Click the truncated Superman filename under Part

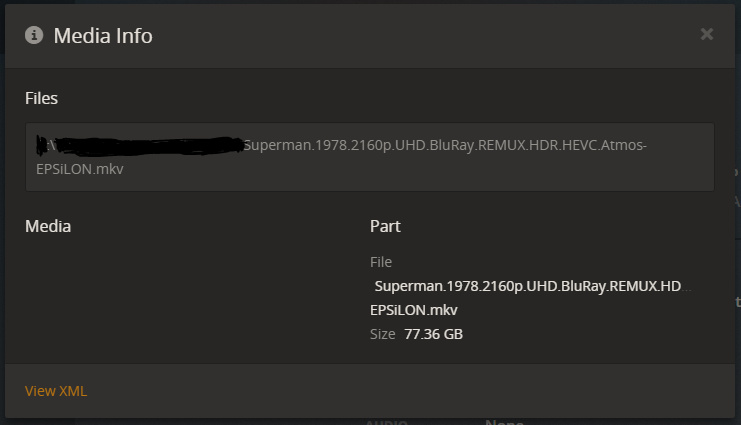(x=528, y=286)
